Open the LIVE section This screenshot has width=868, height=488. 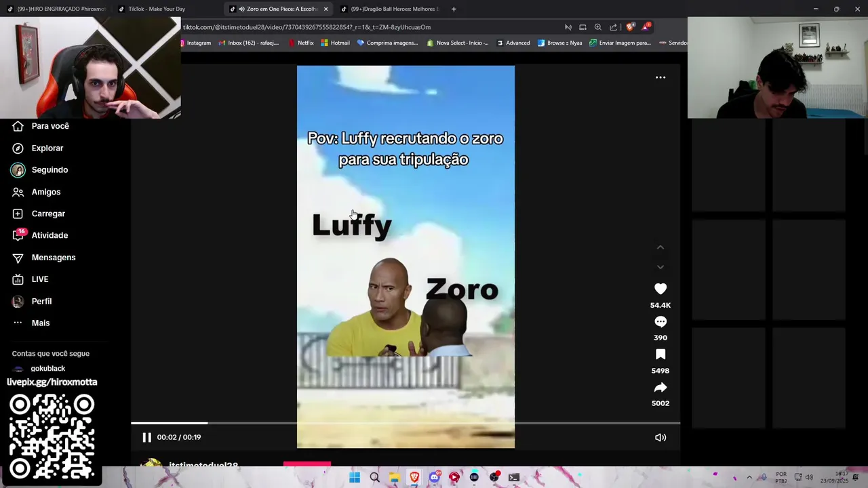click(x=31, y=279)
